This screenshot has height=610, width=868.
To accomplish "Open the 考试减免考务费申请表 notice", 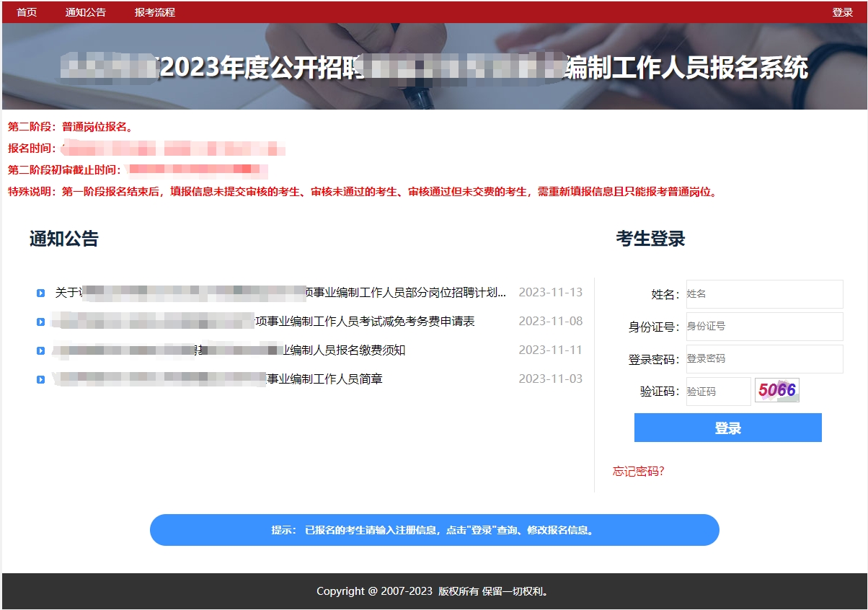I will pos(264,322).
